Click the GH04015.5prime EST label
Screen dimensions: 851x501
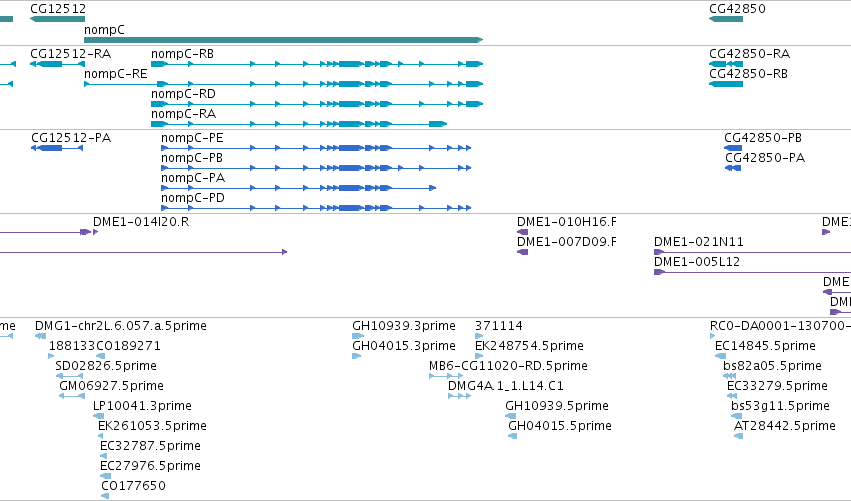560,426
